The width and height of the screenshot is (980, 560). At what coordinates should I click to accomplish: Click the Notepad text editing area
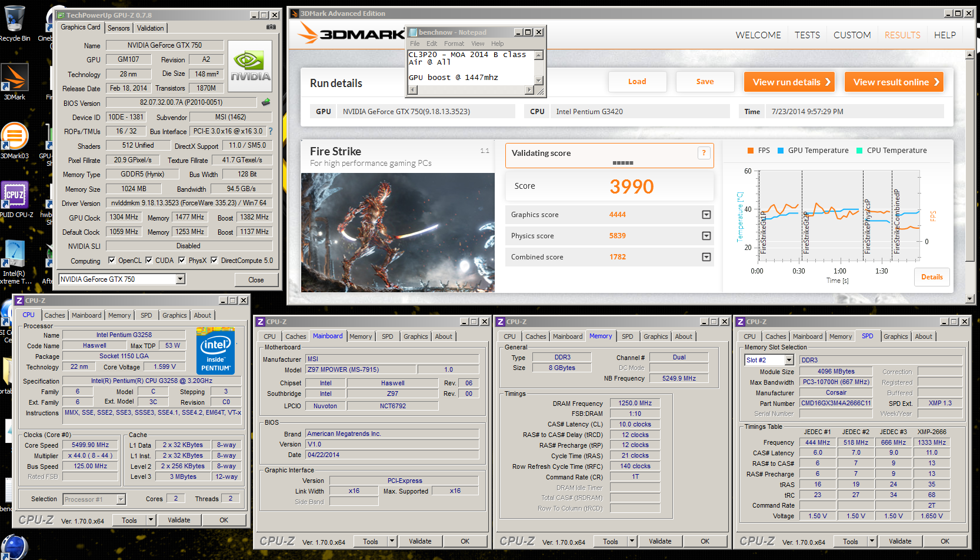click(x=471, y=68)
